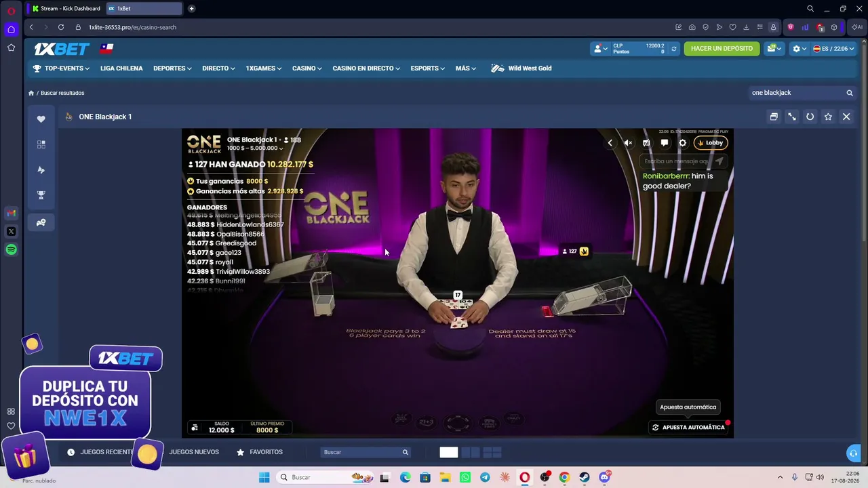Screen dimensions: 868x488
Task: Open the FAVORITOS tab
Action: coord(260,452)
